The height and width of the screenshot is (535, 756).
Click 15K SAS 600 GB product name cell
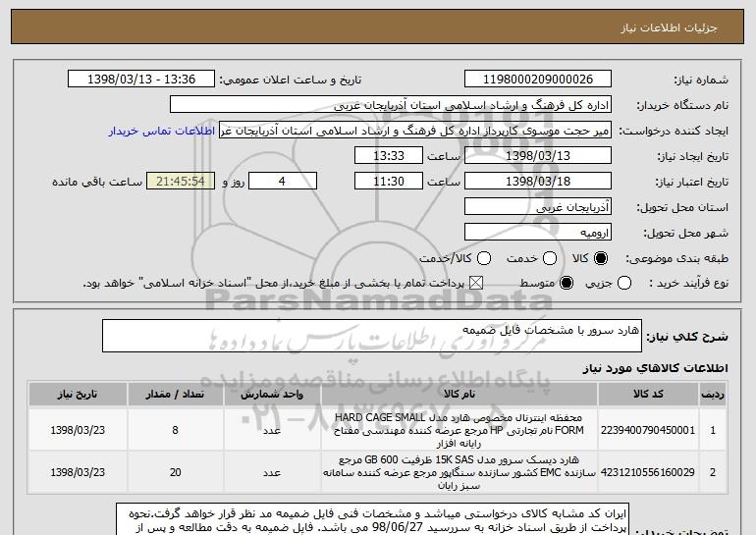[x=459, y=472]
